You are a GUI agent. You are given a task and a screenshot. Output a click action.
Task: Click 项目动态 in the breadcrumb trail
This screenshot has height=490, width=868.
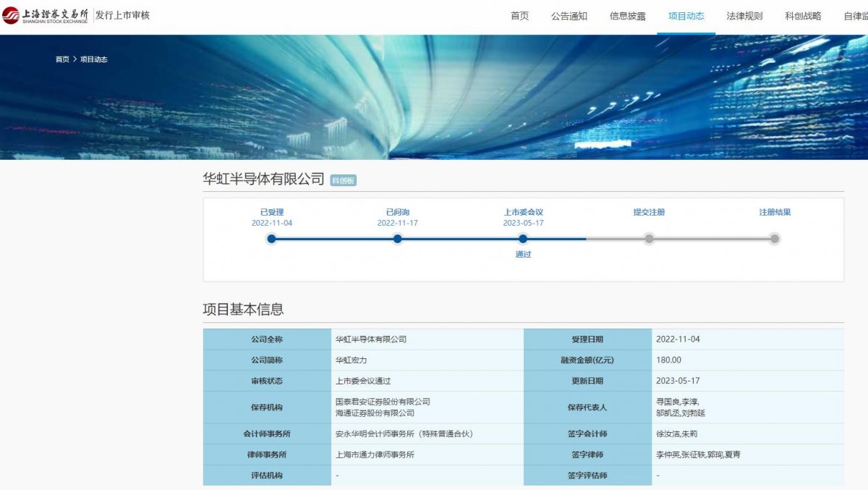pos(94,59)
